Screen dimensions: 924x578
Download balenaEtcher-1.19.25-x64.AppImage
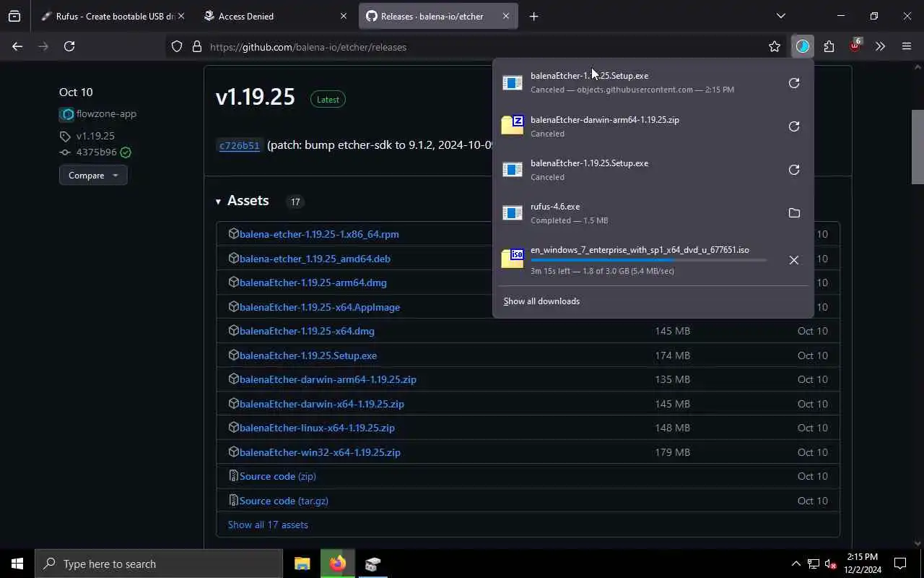[320, 307]
